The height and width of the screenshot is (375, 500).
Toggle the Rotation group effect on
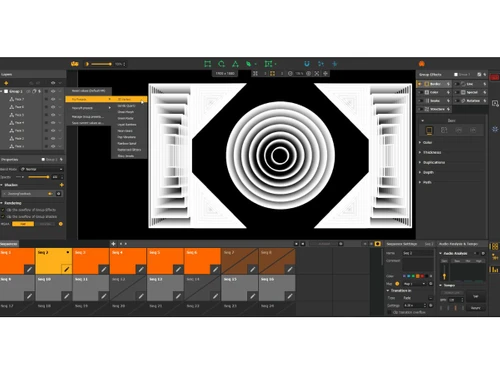457,101
